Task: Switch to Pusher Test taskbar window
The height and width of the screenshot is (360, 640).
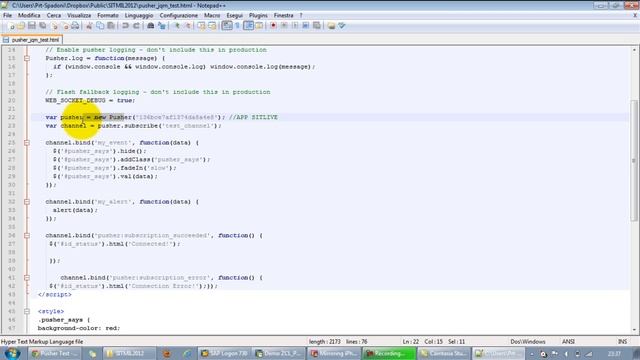Action: tap(54, 353)
